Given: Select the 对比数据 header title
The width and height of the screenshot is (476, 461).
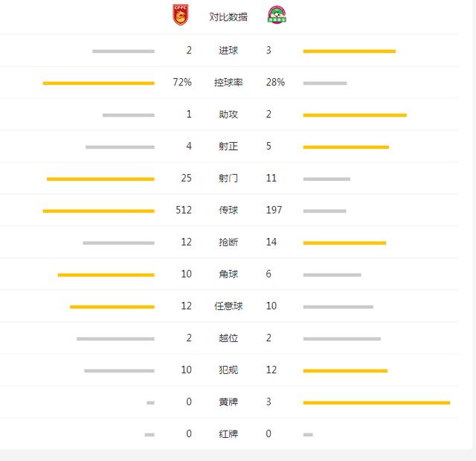Looking at the screenshot, I should click(x=228, y=16).
